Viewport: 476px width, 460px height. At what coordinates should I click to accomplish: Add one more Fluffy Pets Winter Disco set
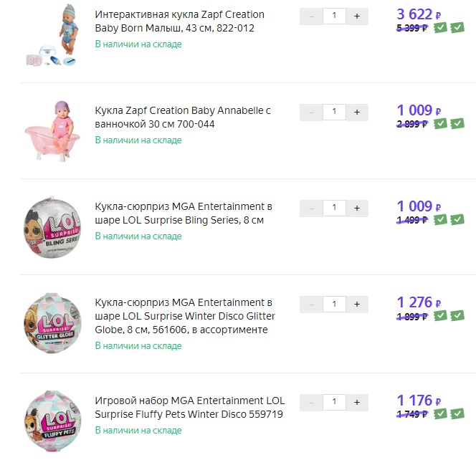(357, 401)
